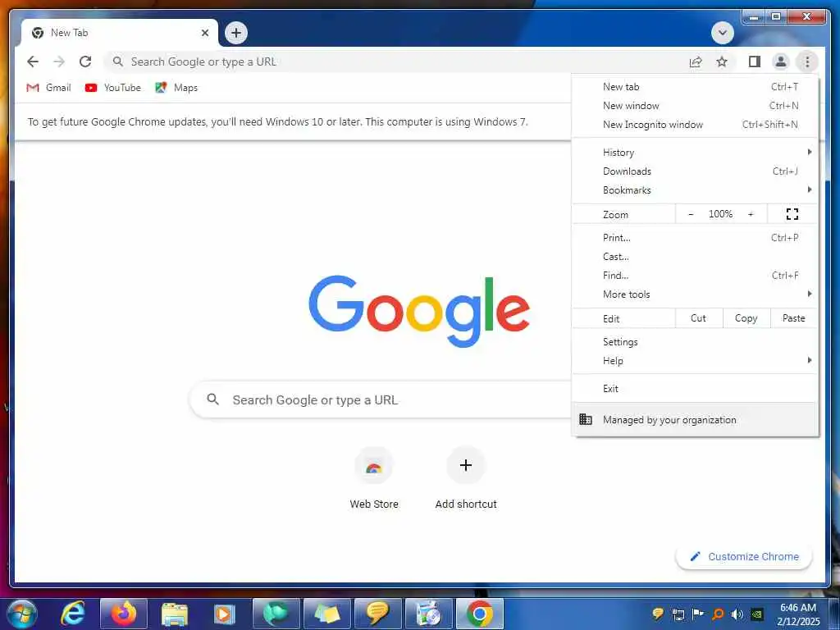Increase zoom with plus button
840x630 pixels.
click(751, 214)
